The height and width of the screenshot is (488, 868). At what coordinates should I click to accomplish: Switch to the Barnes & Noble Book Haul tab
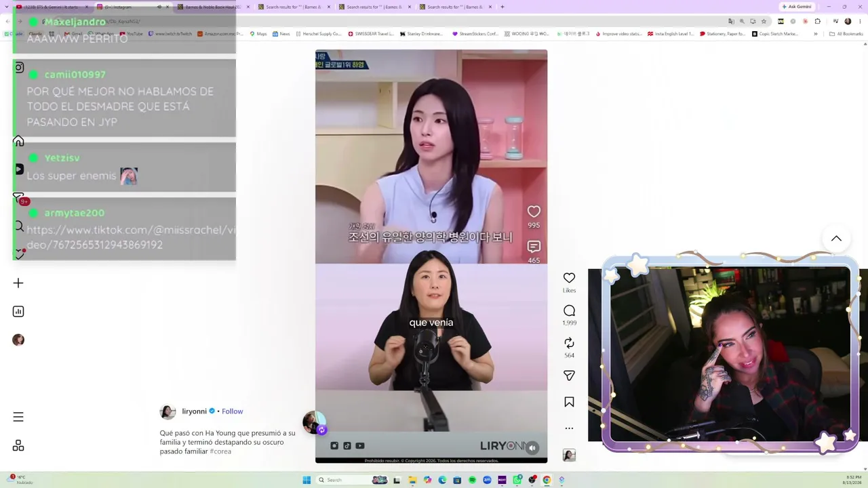coord(213,7)
